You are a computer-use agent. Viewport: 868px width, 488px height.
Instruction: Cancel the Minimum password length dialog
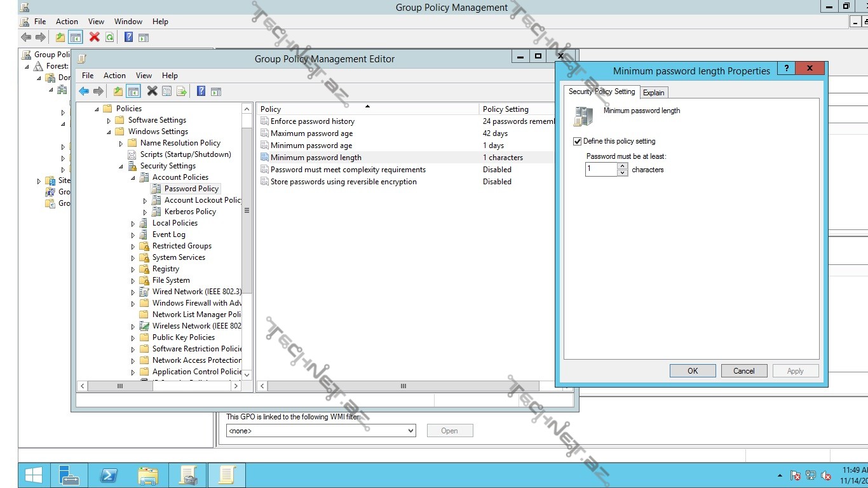coord(743,371)
